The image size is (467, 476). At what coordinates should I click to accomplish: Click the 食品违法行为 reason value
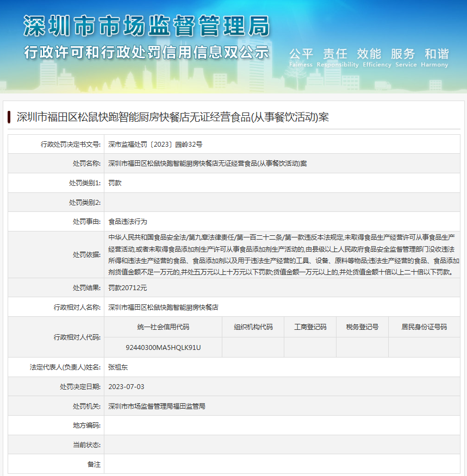pos(128,222)
